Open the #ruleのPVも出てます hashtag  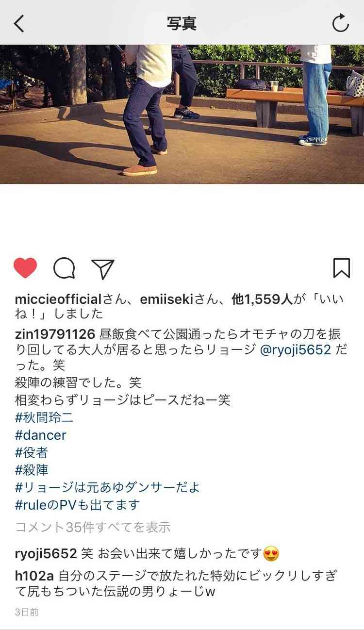coord(77,505)
